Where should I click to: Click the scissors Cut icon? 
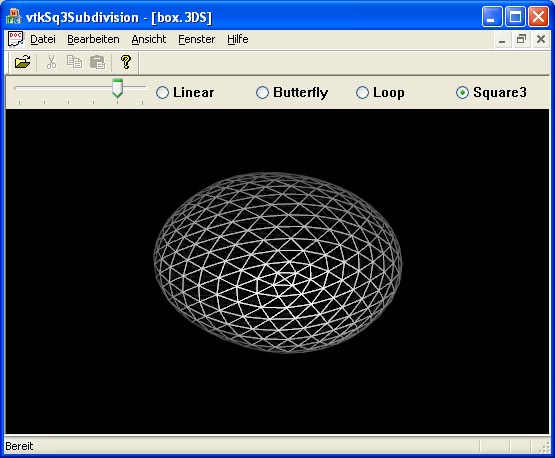(x=52, y=62)
